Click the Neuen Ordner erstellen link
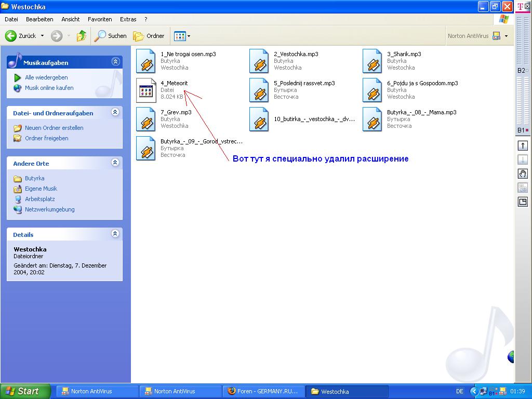Viewport: 532px width, 399px height. pos(54,128)
